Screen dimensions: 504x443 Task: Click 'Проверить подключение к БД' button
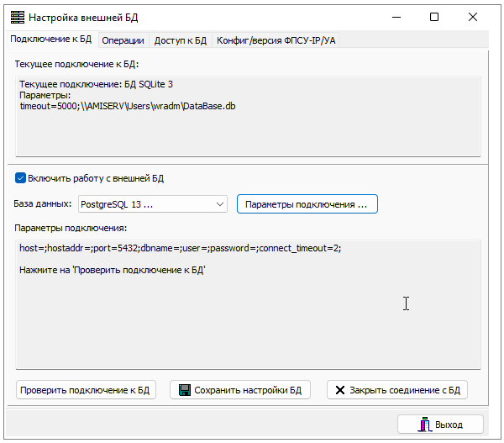[86, 390]
